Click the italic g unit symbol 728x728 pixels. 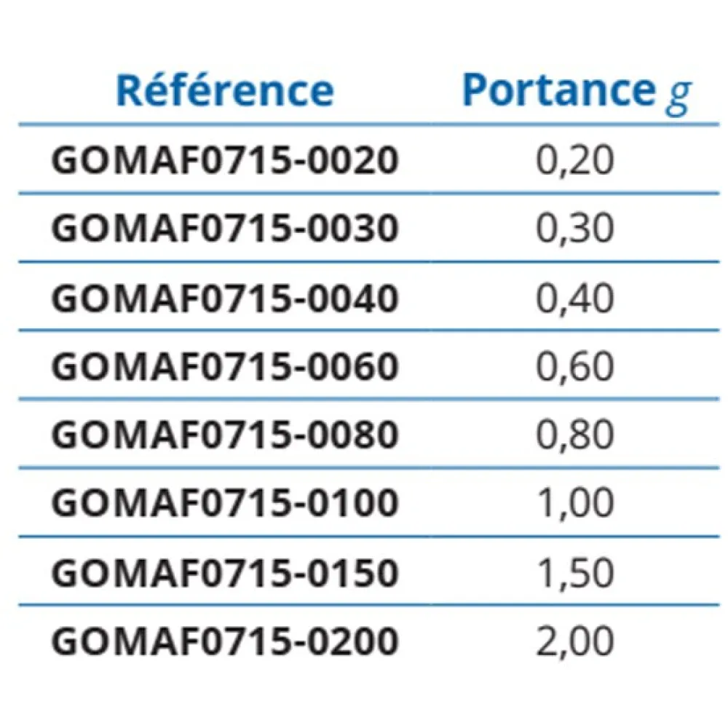[x=676, y=97]
